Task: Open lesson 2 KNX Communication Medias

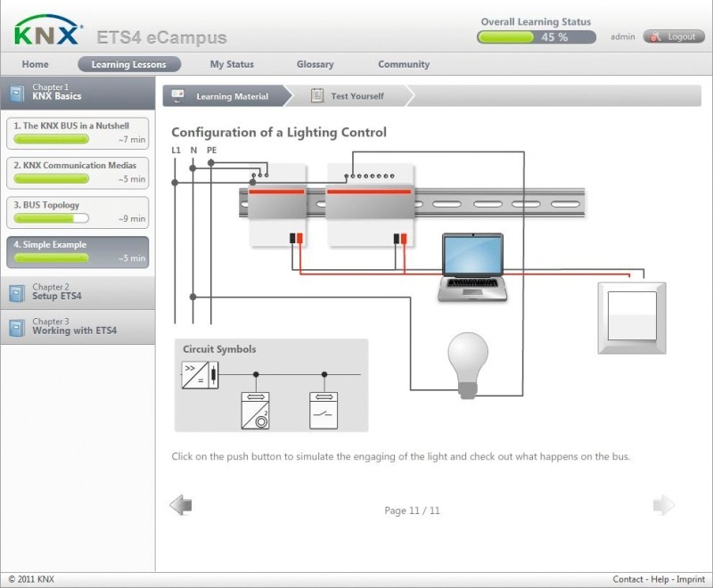Action: point(78,173)
